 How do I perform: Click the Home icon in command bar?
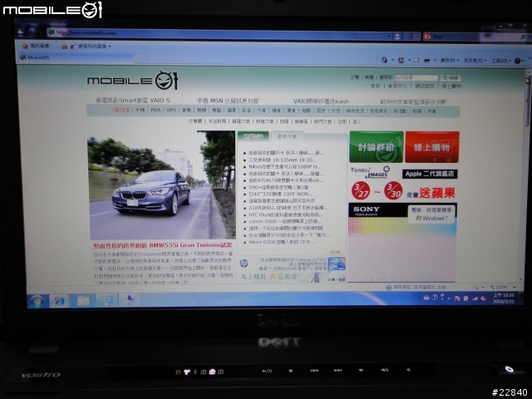click(x=384, y=60)
